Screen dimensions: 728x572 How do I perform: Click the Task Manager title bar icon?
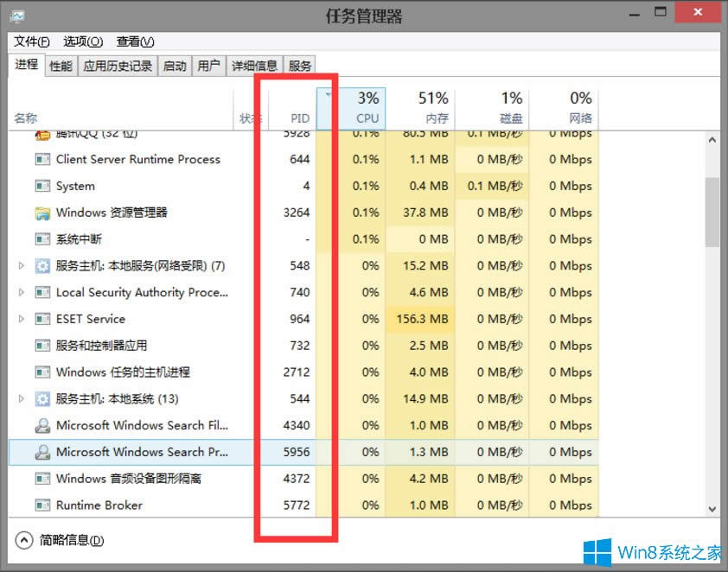click(x=19, y=15)
